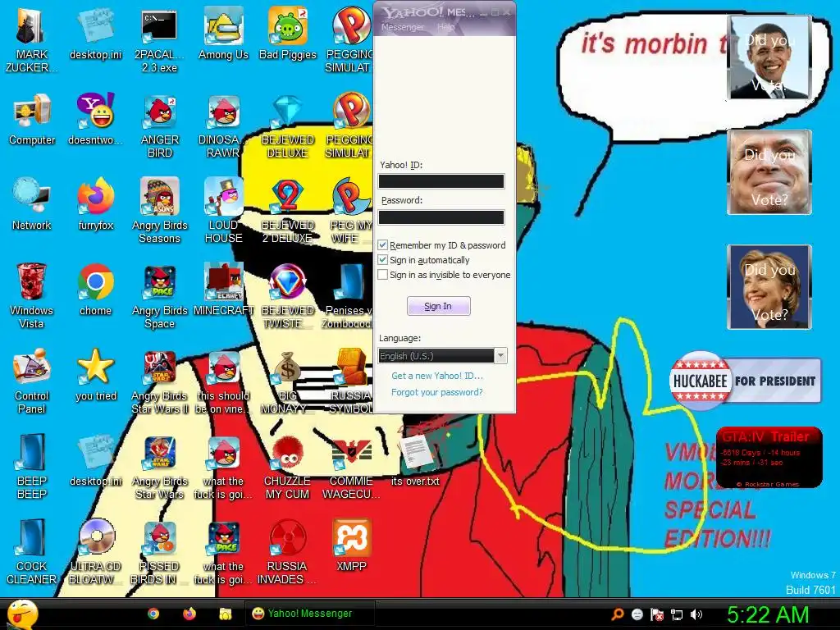The width and height of the screenshot is (840, 630).
Task: Focus the Yahoo! ID input field
Action: pyautogui.click(x=441, y=181)
